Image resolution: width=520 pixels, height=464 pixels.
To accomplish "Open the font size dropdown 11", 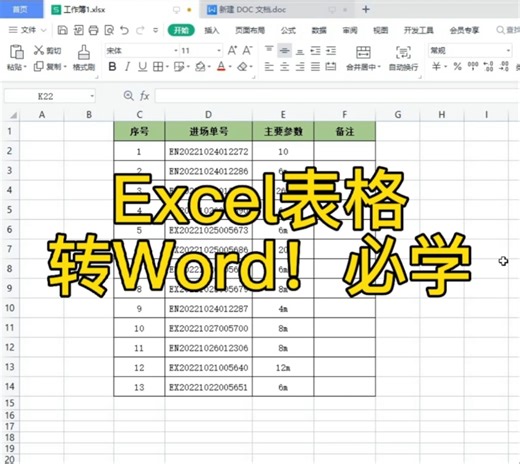I will (x=219, y=51).
